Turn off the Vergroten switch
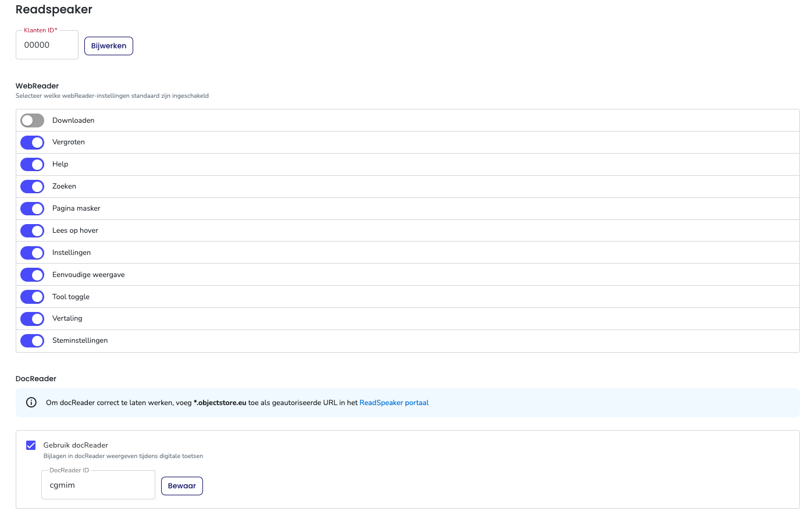This screenshot has width=812, height=518. [32, 143]
